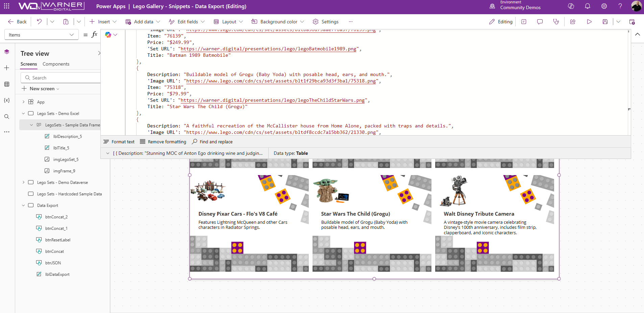Screen dimensions: 644x313
Task: Collapse Lego Sets - Demo Excel screen
Action: point(23,113)
